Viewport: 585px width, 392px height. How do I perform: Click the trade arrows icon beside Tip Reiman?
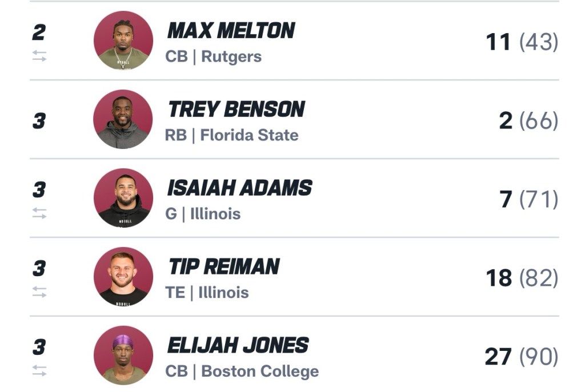[x=39, y=292]
